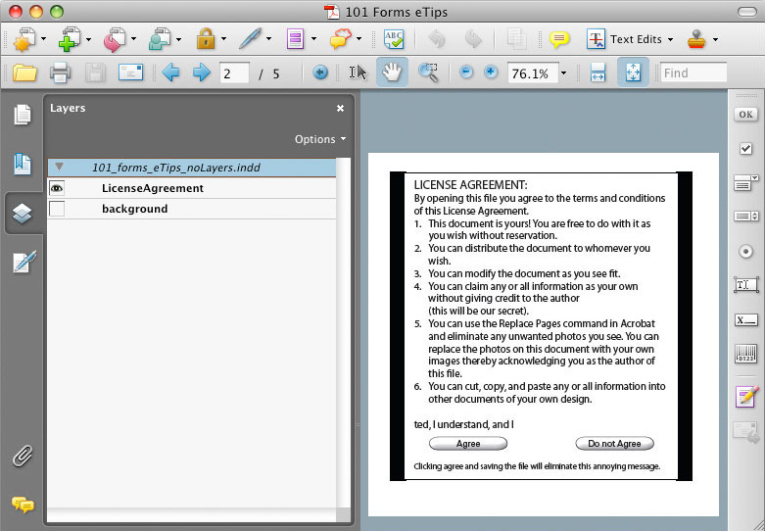Select the Check Box form tool
The width and height of the screenshot is (765, 532).
pos(745,148)
